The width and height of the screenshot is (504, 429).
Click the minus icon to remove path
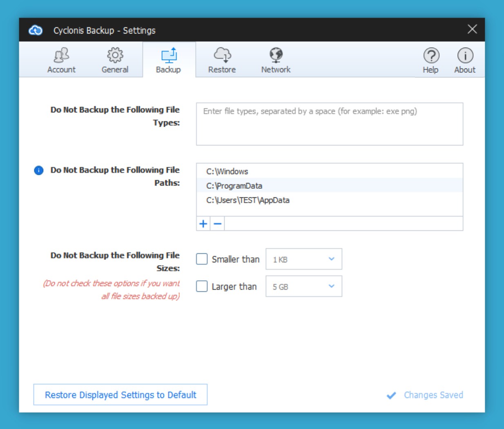(x=218, y=224)
